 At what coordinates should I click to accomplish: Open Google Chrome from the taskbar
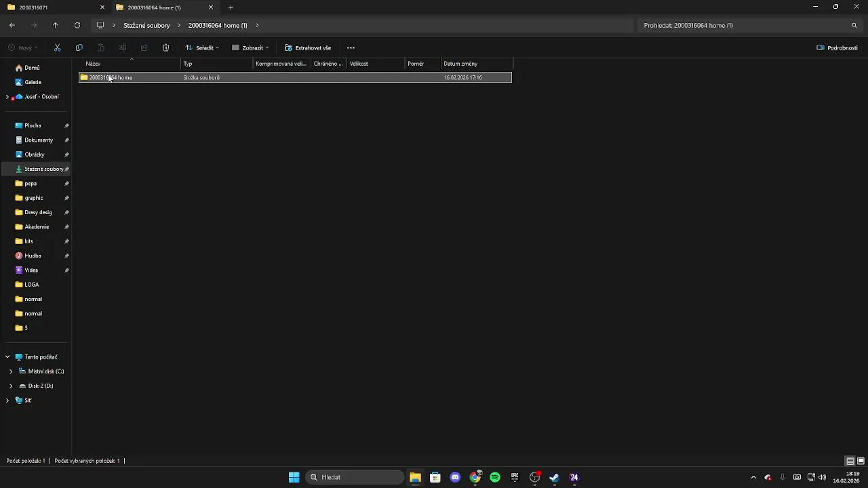[x=475, y=477]
